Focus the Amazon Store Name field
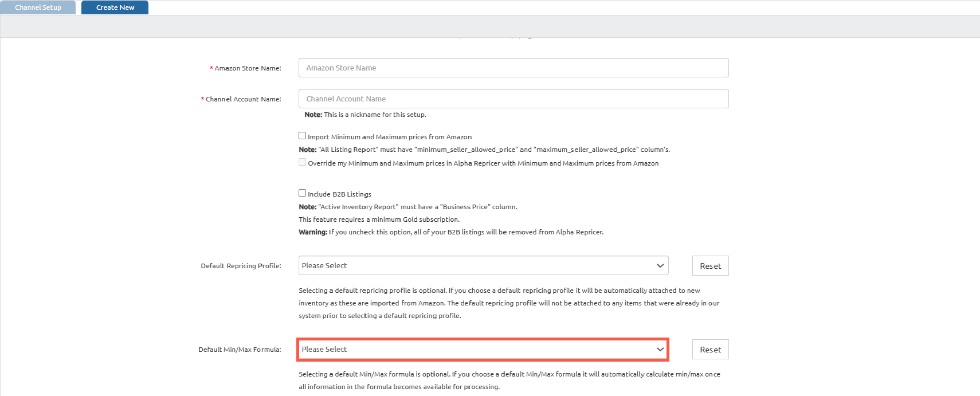The image size is (980, 396). [x=513, y=68]
